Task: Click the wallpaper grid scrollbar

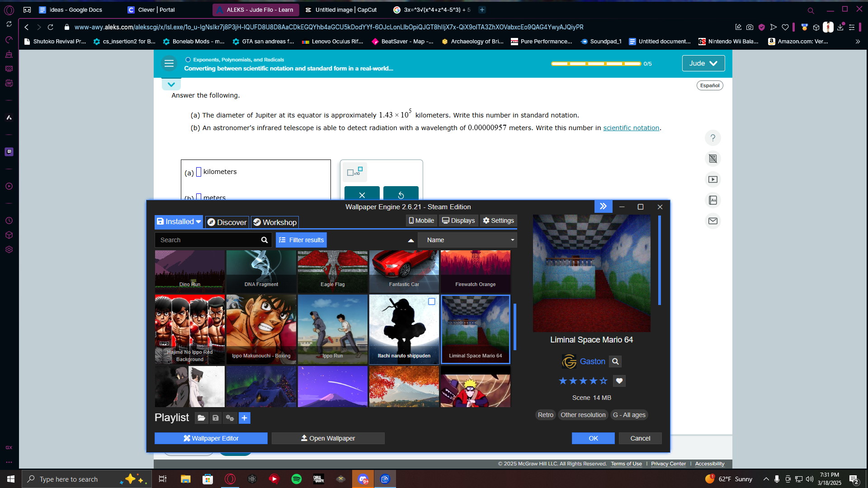Action: click(x=515, y=327)
